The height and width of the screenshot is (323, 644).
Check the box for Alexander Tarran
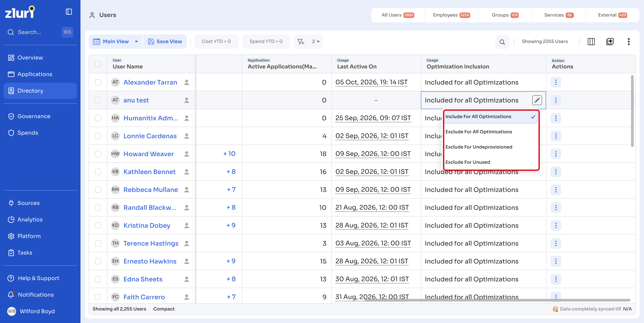[x=98, y=82]
